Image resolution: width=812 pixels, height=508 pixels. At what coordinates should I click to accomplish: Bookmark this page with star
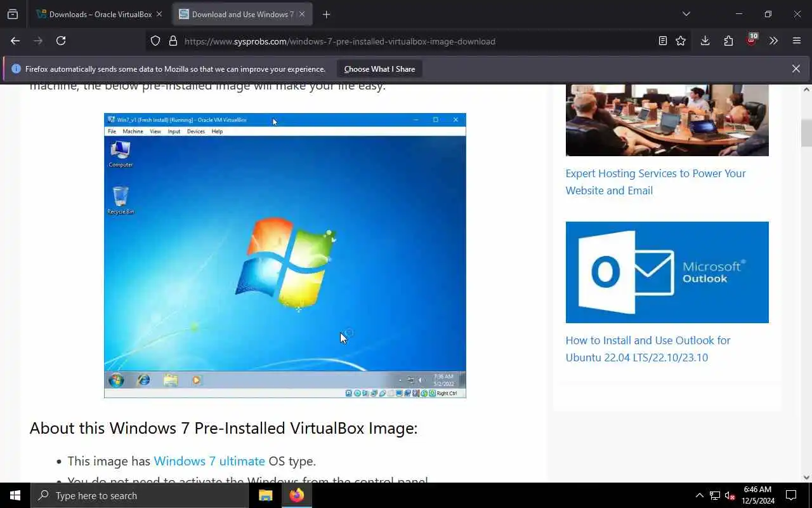click(681, 41)
